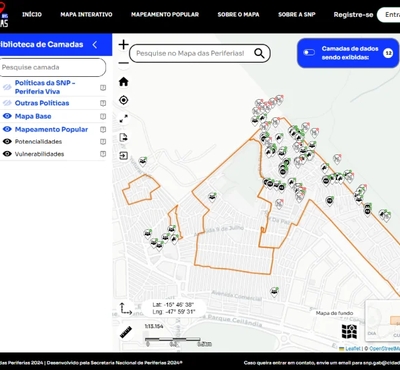This screenshot has height=370, width=400.
Task: Collapse the Biblioteca de Camadas panel
Action: point(95,45)
